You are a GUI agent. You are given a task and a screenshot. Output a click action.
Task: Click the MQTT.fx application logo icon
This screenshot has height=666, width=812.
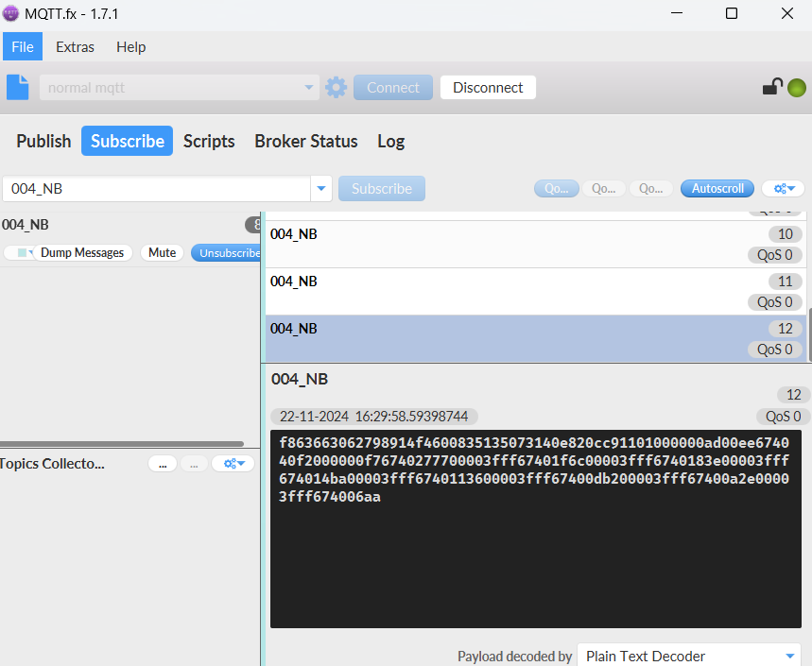10,13
